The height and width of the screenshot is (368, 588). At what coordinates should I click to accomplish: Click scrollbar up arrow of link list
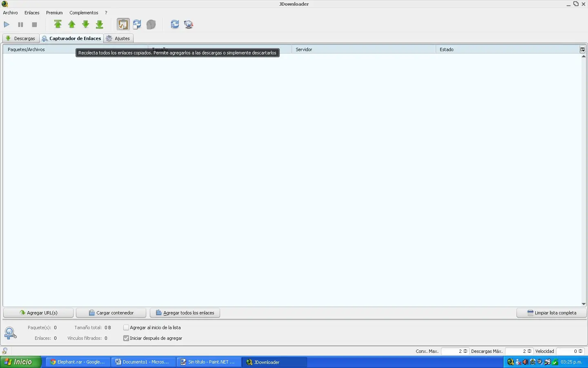(584, 56)
